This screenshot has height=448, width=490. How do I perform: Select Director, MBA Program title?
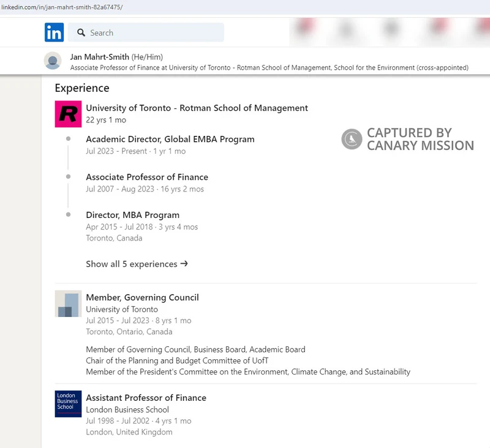(x=132, y=215)
